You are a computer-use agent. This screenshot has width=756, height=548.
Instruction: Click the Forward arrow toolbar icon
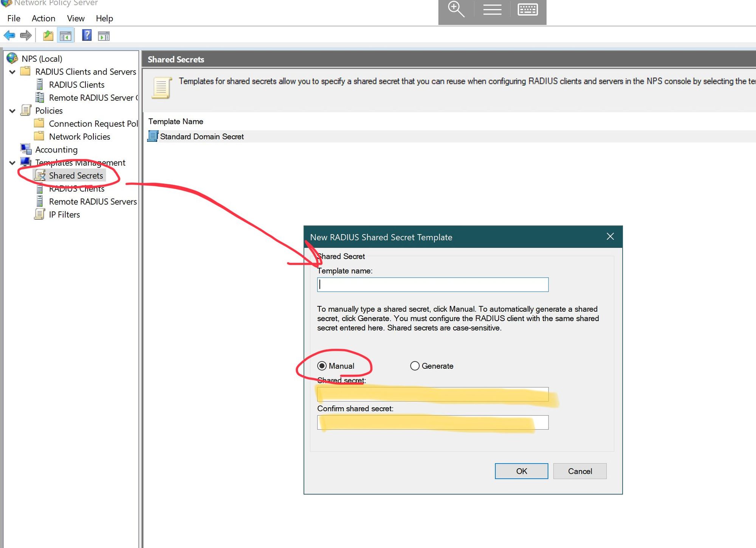(26, 36)
